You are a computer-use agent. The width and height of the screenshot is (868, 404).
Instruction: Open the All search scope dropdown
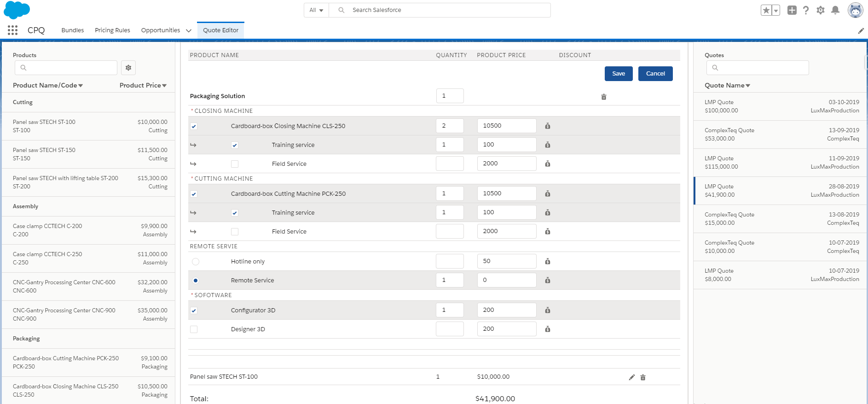(x=316, y=10)
